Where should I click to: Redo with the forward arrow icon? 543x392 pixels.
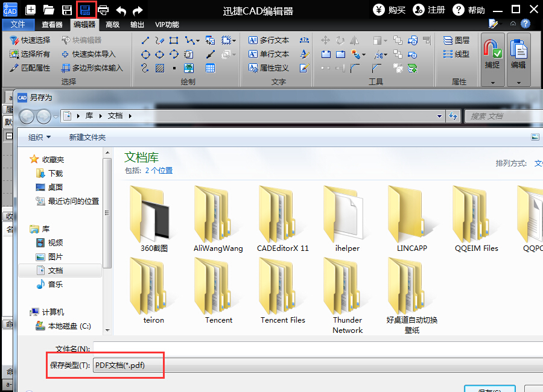click(x=138, y=11)
